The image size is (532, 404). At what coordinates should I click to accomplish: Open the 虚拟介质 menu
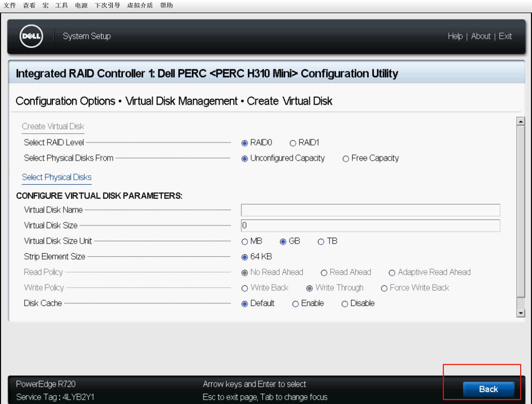[140, 5]
